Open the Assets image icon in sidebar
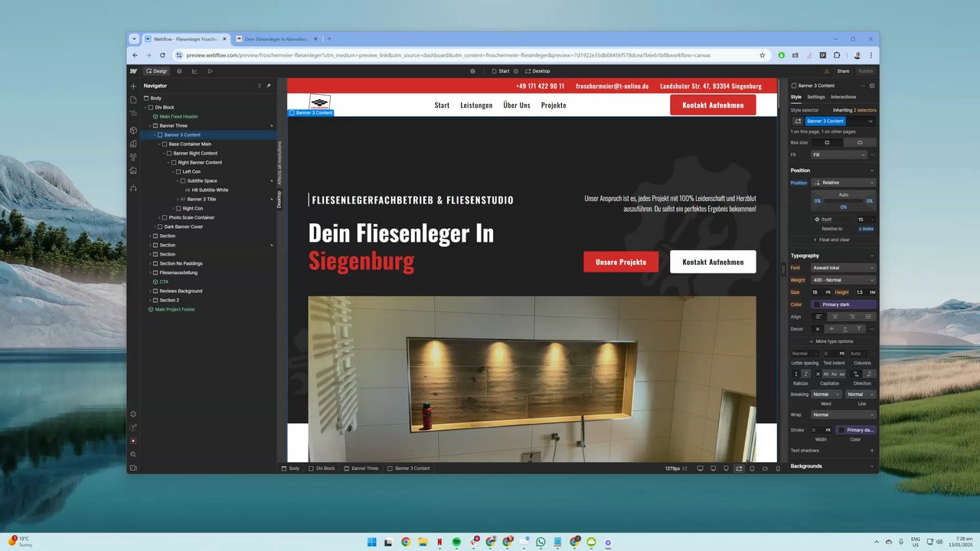This screenshot has height=551, width=980. point(133,171)
